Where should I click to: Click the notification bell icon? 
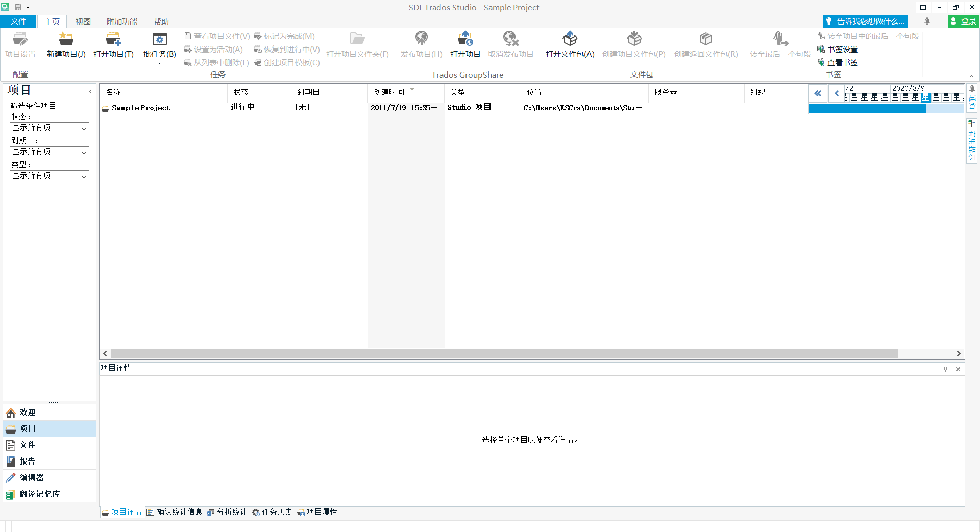pos(927,21)
